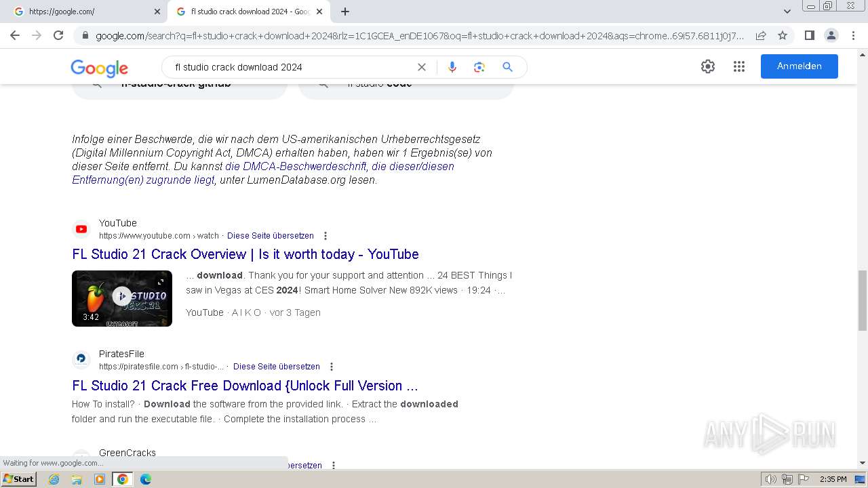Open more options for the YouTube result
Viewport: 868px width, 488px height.
click(325, 236)
